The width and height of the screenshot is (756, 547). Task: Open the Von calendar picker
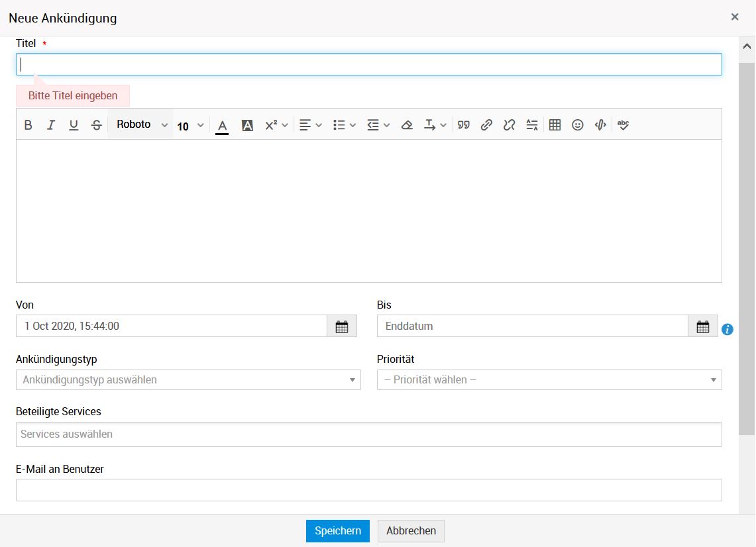342,326
